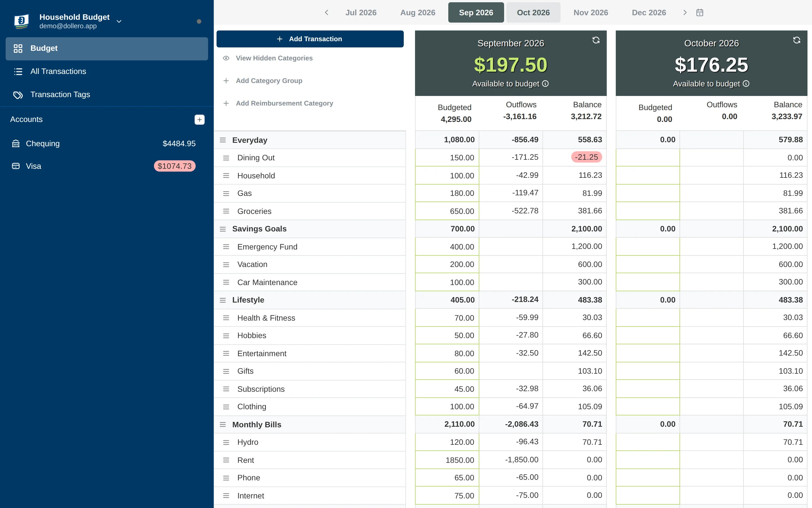This screenshot has width=812, height=508.
Task: Switch to Nov 2026 tab
Action: [591, 12]
